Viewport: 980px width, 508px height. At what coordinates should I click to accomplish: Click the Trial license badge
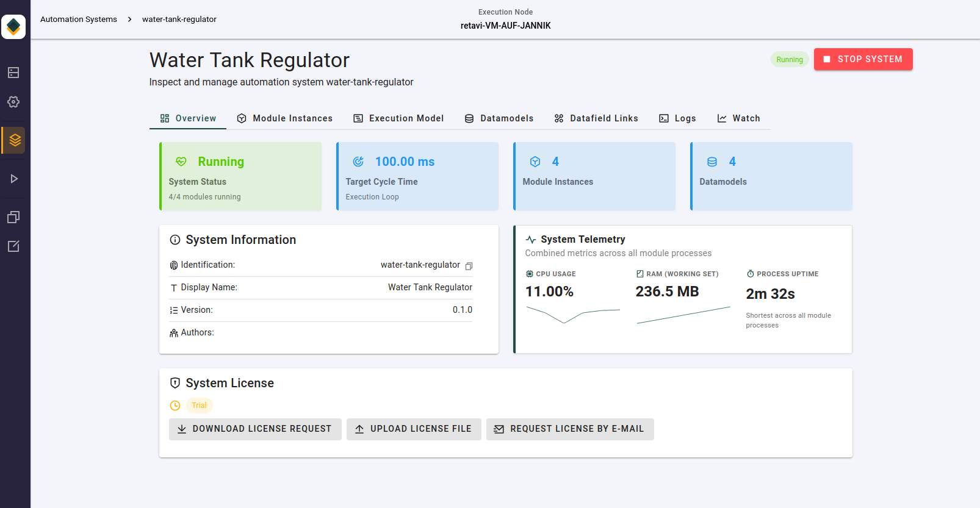[199, 406]
